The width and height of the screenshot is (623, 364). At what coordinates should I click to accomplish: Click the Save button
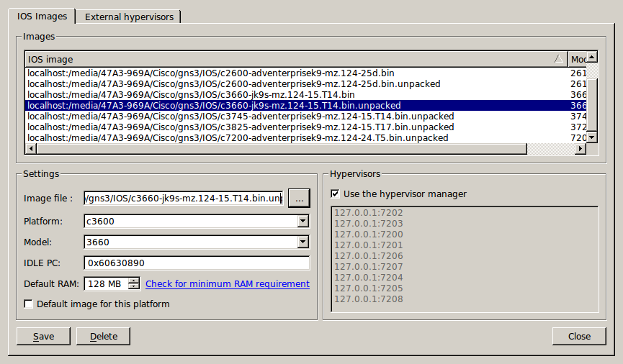point(43,336)
